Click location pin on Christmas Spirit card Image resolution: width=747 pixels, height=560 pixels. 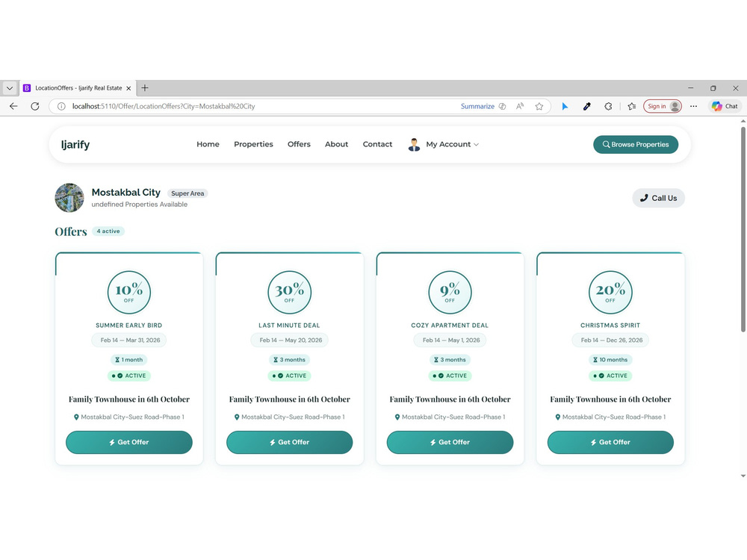click(x=558, y=417)
